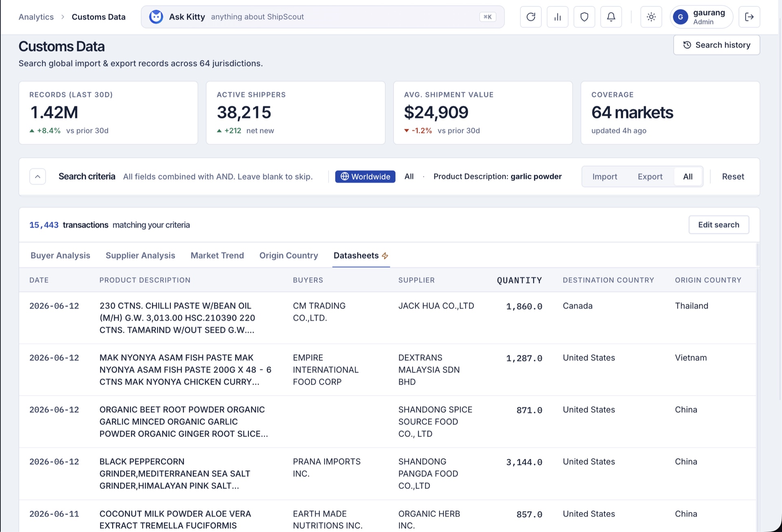Click supplier DEXTRANS MALAYSIA SDN BHD
The height and width of the screenshot is (532, 782).
coord(429,369)
